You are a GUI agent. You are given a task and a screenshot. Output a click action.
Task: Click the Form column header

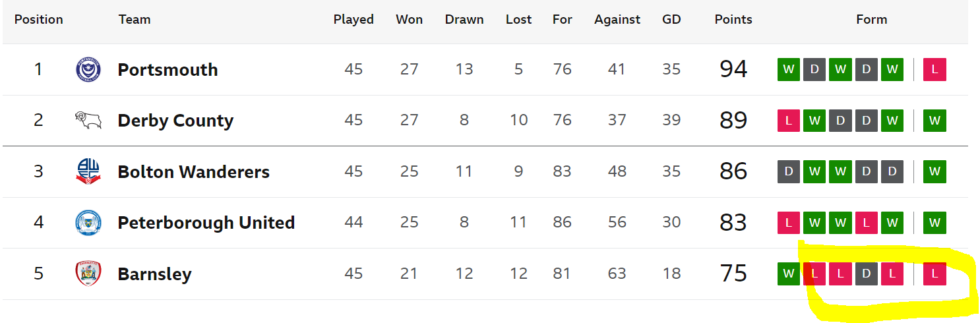pos(871,19)
